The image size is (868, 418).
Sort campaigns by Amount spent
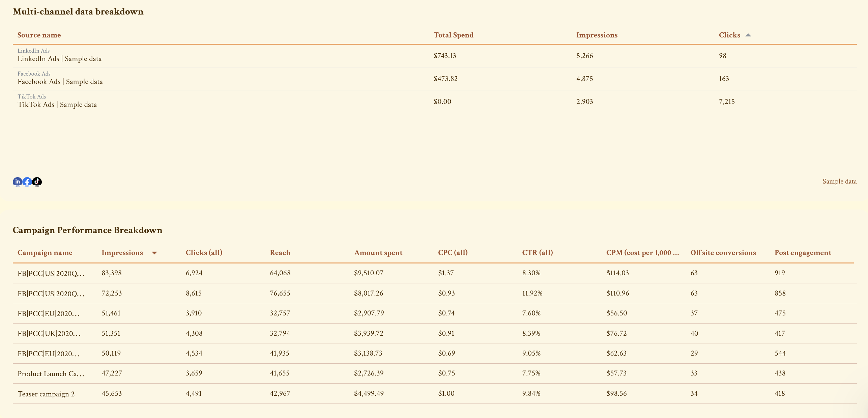[378, 252]
